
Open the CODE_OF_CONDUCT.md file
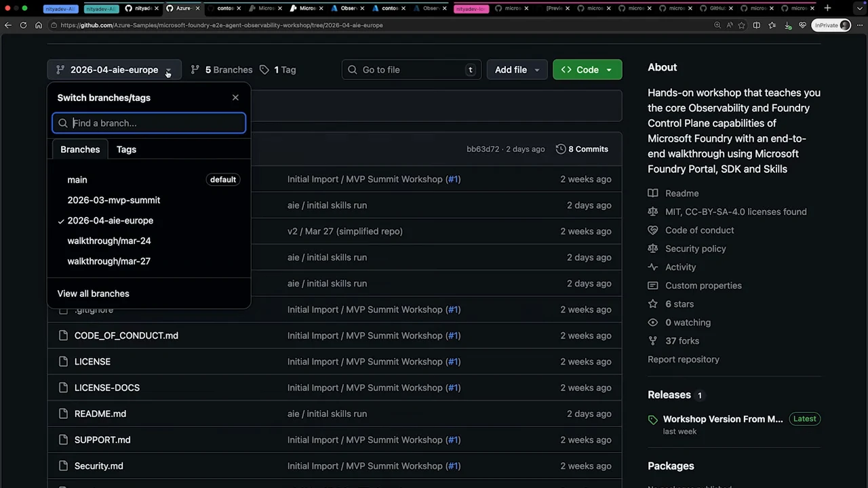pos(126,335)
